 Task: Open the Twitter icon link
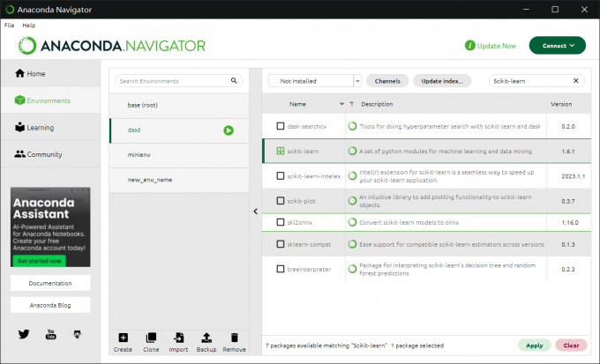click(24, 334)
